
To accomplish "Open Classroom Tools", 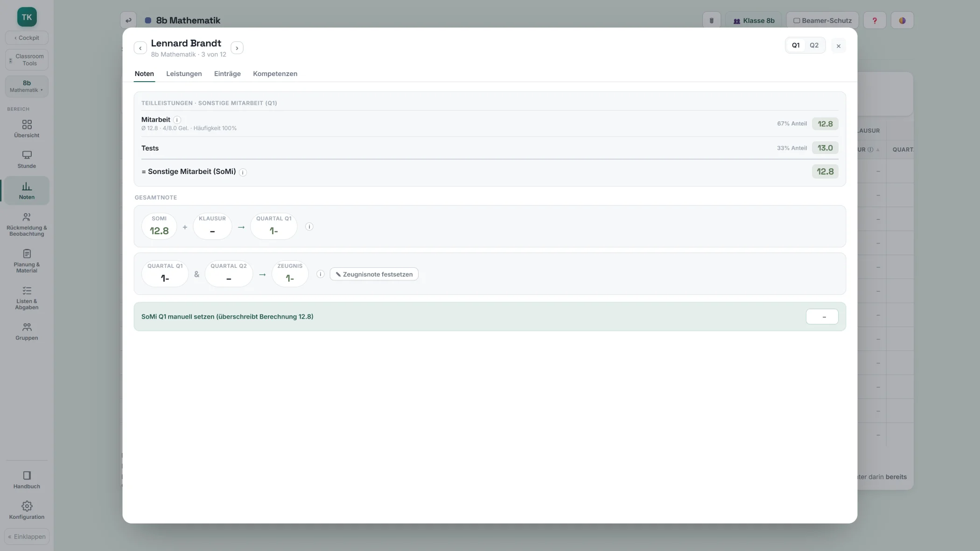I will click(27, 60).
